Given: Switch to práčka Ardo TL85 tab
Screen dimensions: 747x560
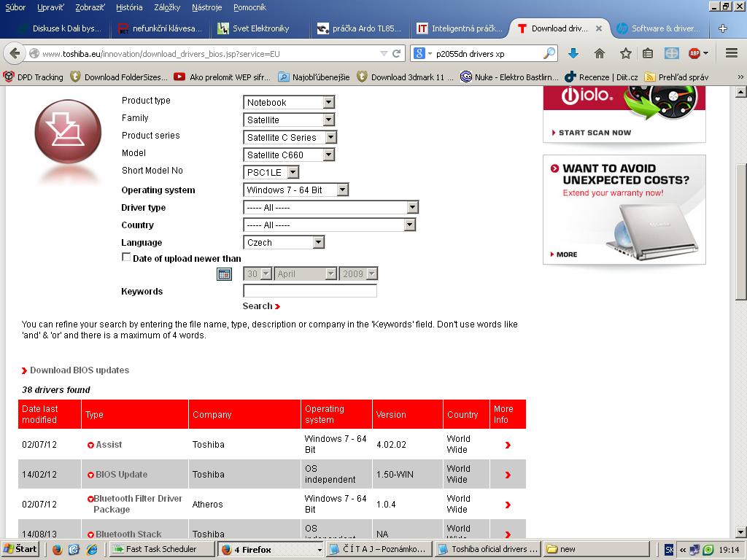Looking at the screenshot, I should pos(360,28).
